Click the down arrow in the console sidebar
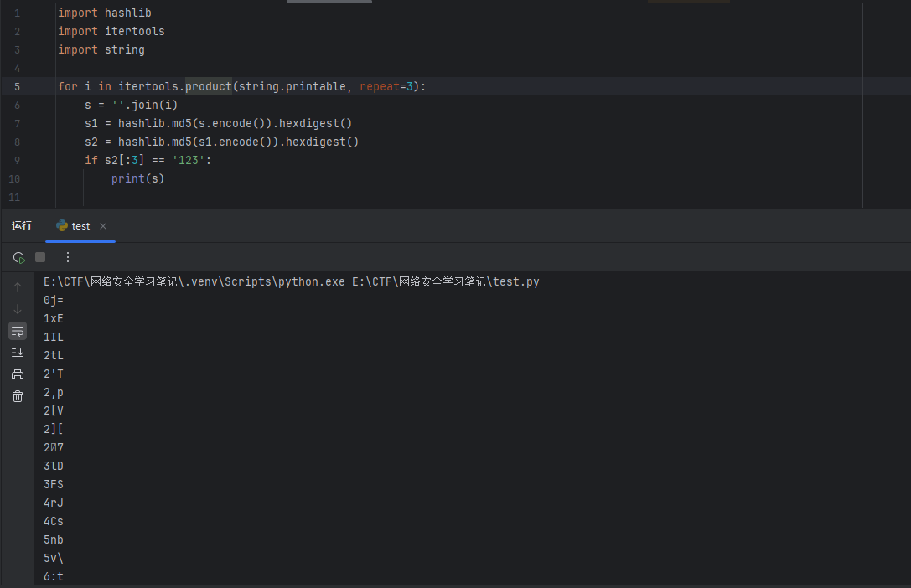 pos(18,309)
